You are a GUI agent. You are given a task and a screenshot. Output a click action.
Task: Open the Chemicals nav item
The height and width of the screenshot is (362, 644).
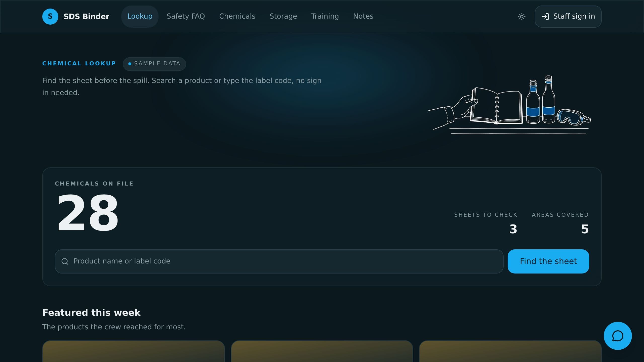(x=237, y=16)
